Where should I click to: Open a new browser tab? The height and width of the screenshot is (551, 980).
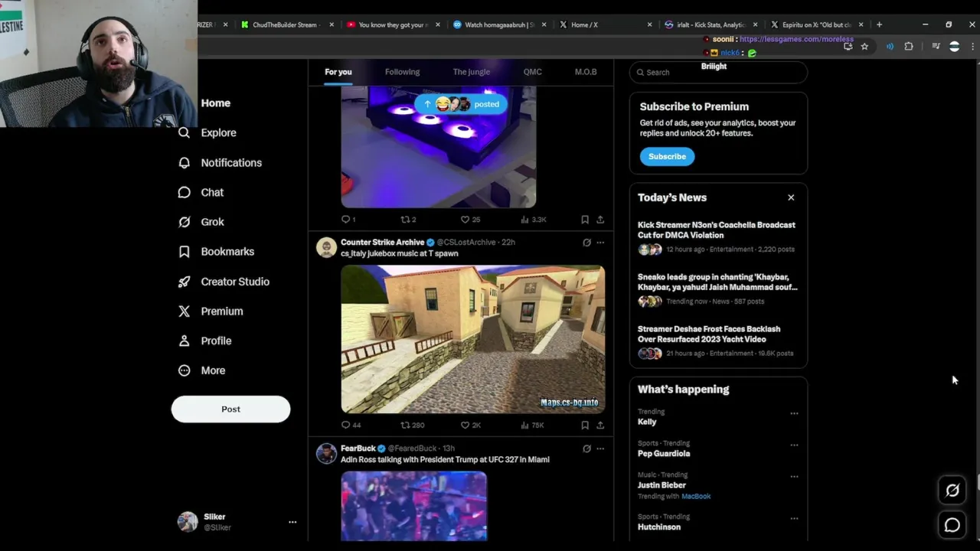click(x=879, y=24)
